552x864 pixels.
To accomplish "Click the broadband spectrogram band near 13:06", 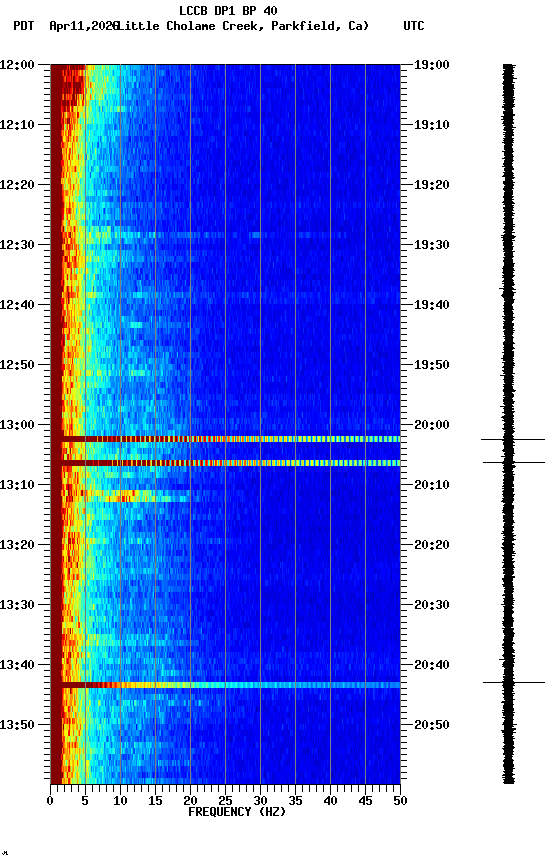I will 225,463.
